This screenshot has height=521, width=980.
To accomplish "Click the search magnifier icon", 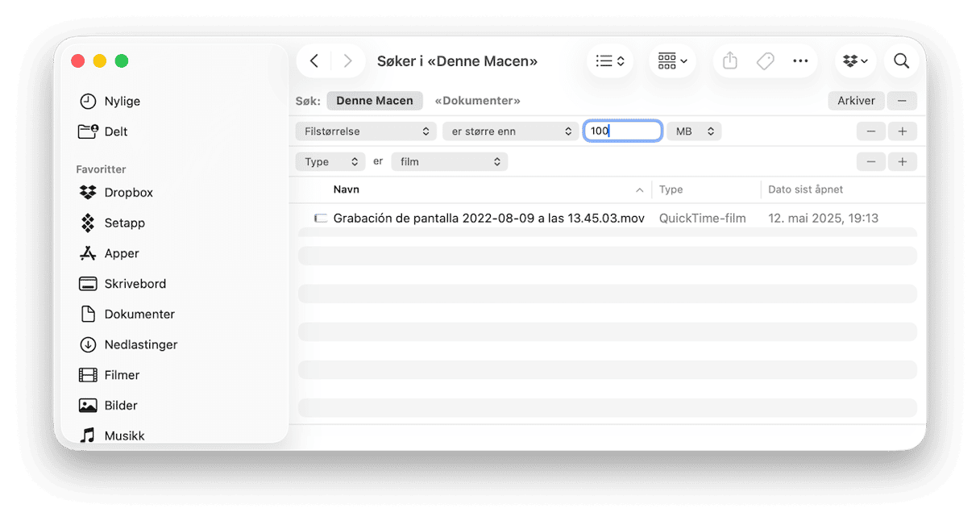I will tap(901, 61).
